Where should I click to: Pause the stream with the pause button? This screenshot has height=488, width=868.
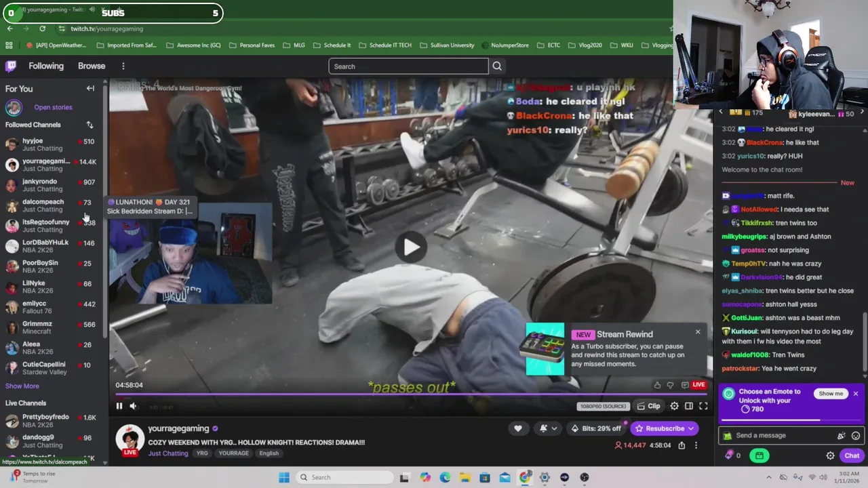pos(119,406)
